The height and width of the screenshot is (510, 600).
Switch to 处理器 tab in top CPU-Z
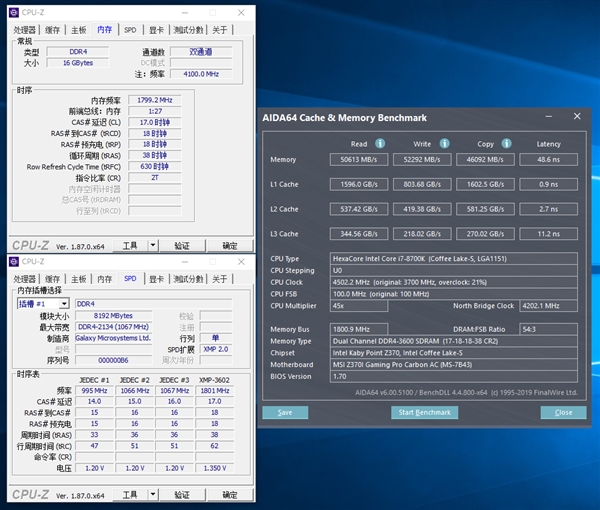26,30
